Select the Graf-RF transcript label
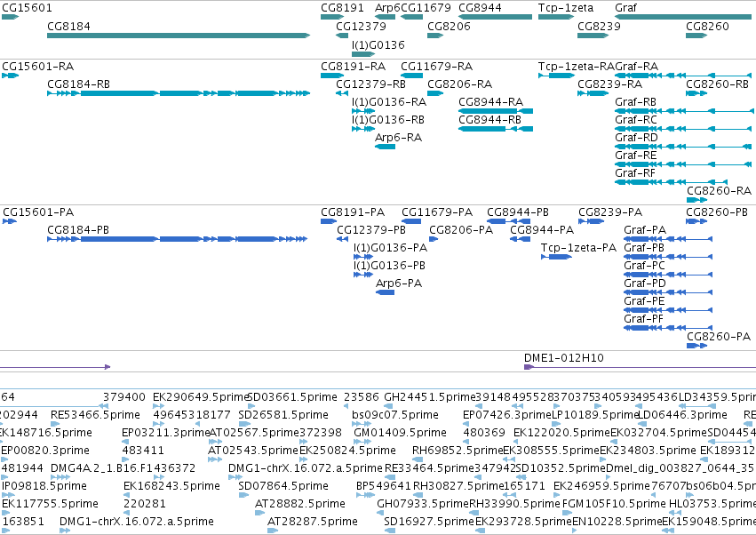 point(635,172)
